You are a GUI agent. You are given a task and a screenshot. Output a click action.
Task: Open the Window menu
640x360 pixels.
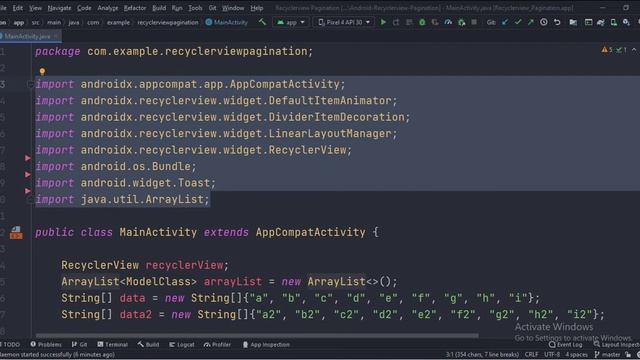(233, 8)
